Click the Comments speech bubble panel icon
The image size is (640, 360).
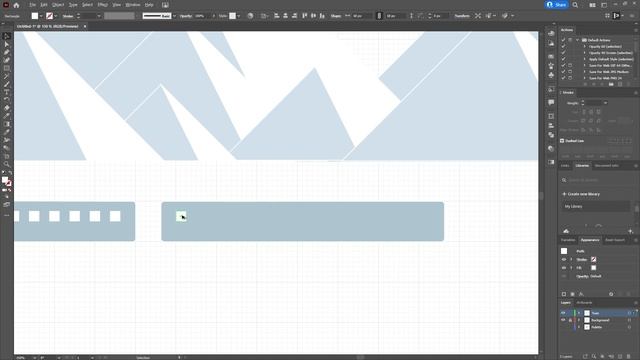click(551, 102)
